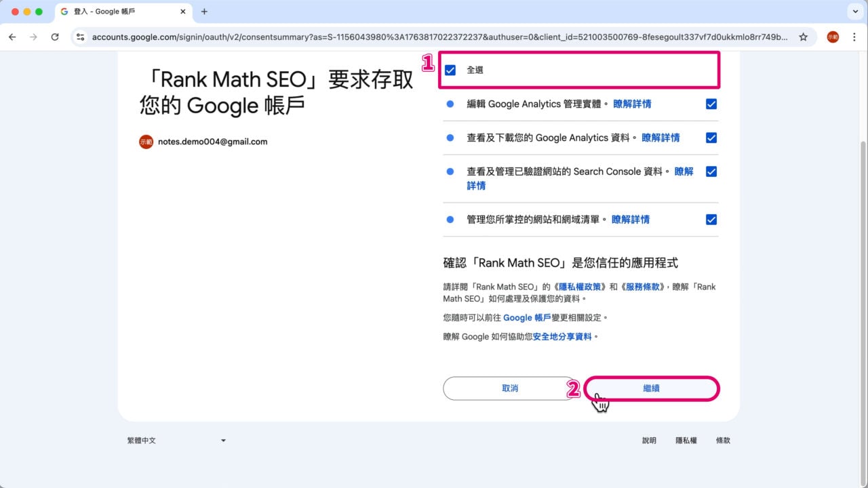Open the tab search chevron at top right
This screenshot has width=868, height=488.
(x=855, y=12)
